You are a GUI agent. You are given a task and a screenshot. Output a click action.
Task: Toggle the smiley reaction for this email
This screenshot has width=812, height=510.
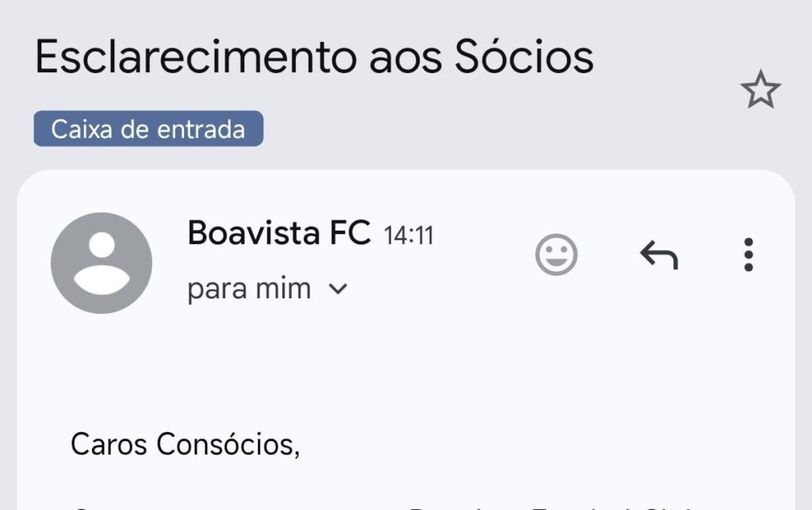(557, 254)
